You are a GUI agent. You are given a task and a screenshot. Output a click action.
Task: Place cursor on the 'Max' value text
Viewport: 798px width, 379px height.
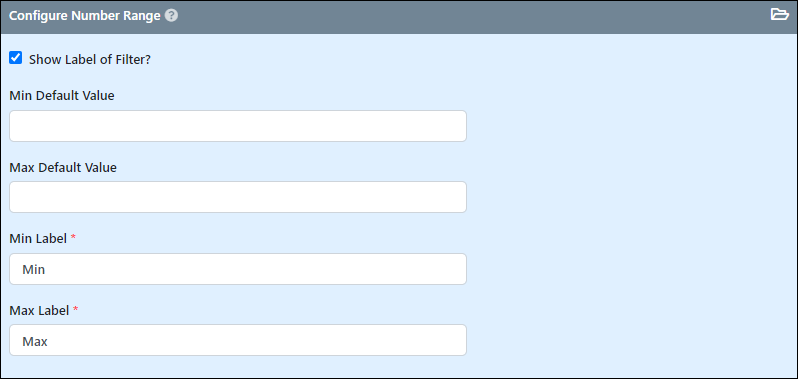[35, 341]
